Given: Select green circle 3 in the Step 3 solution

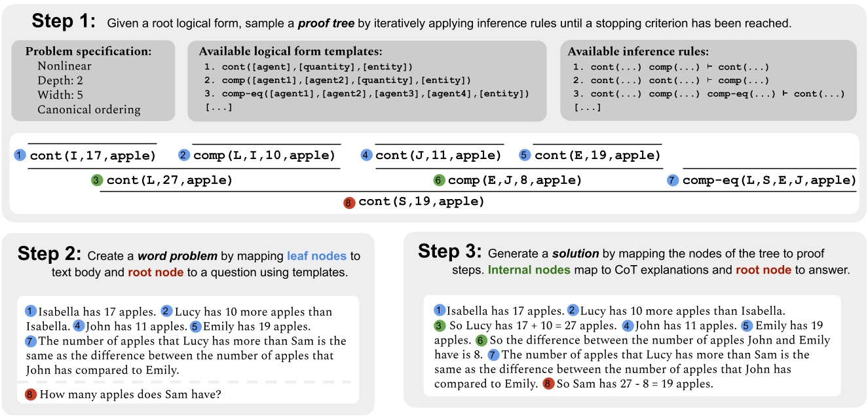Looking at the screenshot, I should pyautogui.click(x=440, y=325).
